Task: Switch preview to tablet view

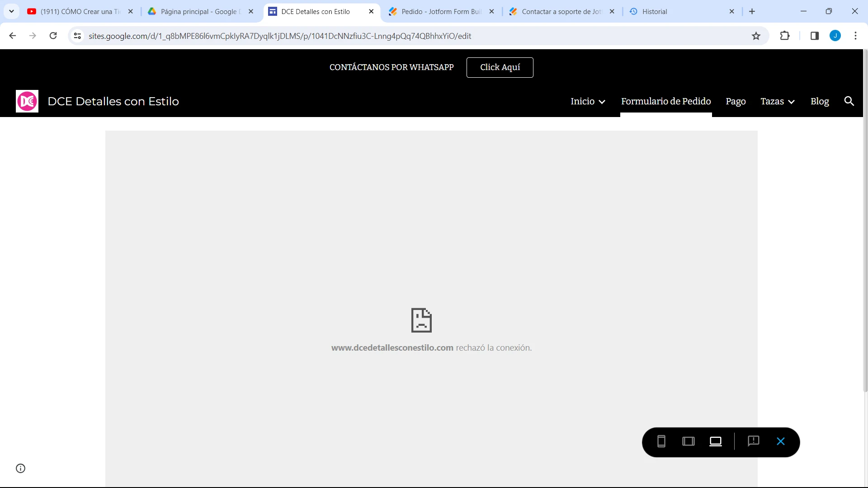Action: [x=688, y=441]
